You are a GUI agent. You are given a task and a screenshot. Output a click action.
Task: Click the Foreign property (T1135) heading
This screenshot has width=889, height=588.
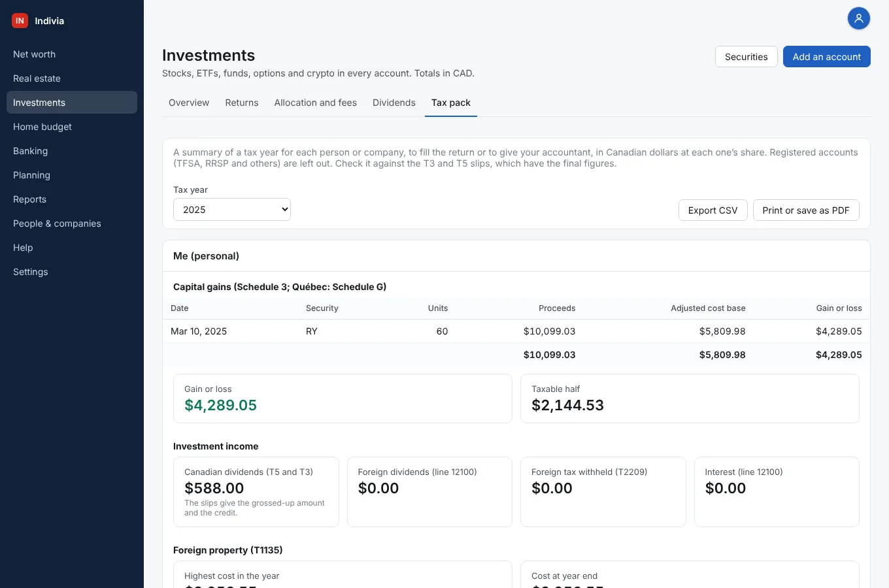(228, 550)
